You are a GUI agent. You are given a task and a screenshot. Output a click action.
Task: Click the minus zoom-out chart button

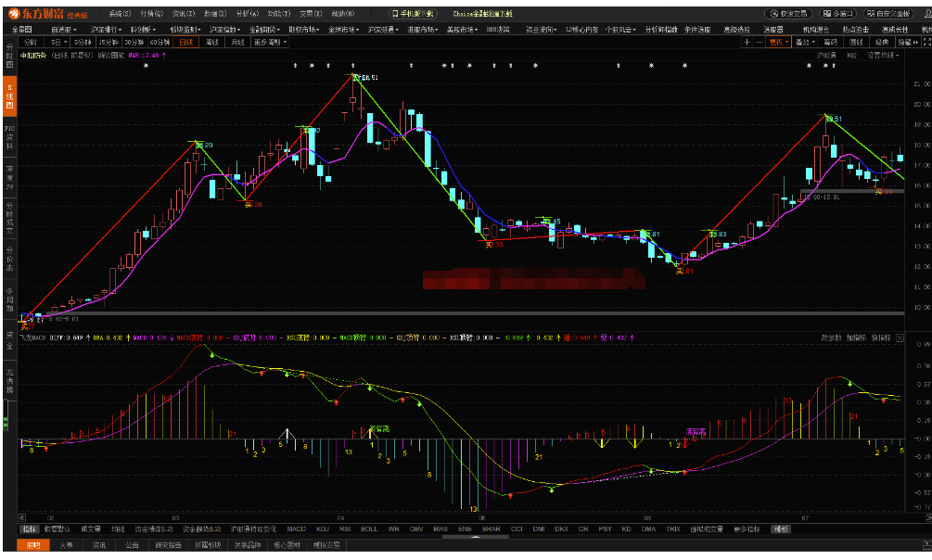pyautogui.click(x=760, y=43)
